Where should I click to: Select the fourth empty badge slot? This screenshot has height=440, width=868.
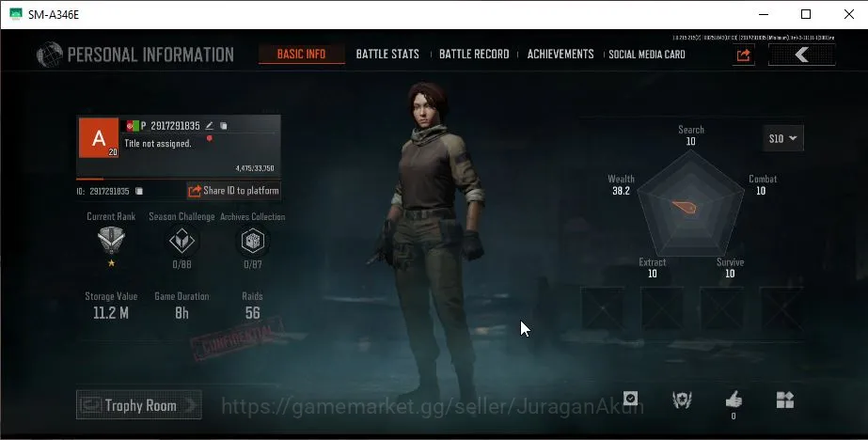point(781,308)
